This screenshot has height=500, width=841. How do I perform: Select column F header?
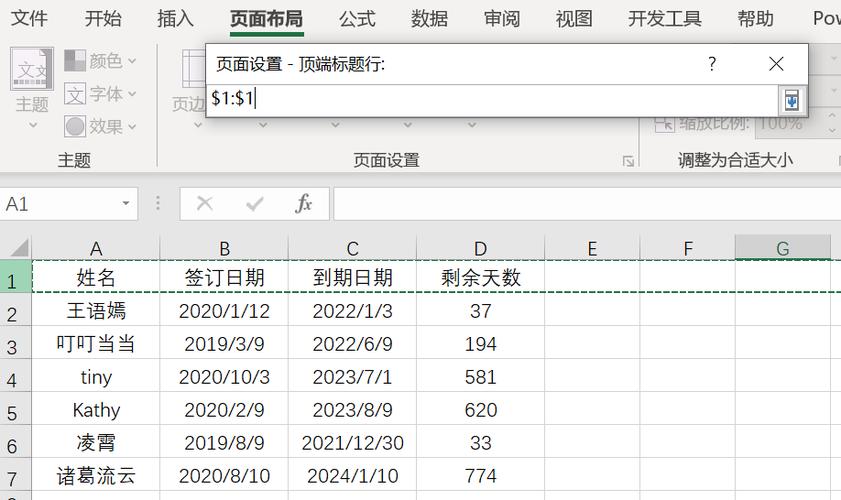[x=688, y=248]
